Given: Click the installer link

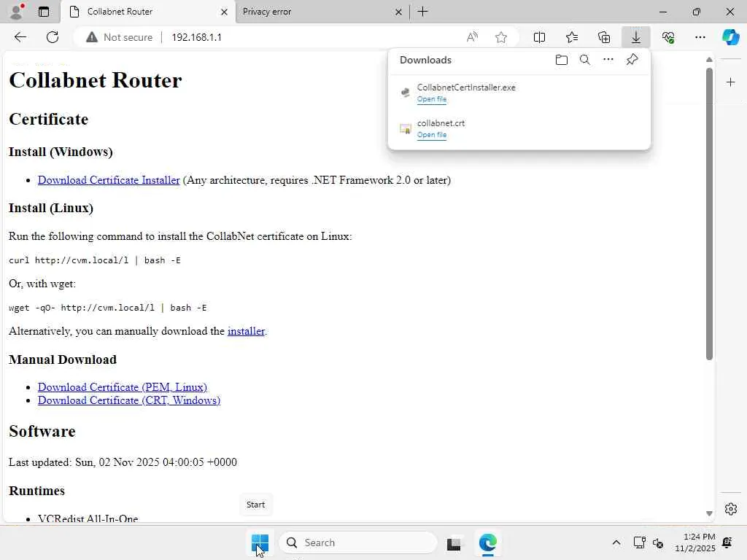Looking at the screenshot, I should 246,331.
